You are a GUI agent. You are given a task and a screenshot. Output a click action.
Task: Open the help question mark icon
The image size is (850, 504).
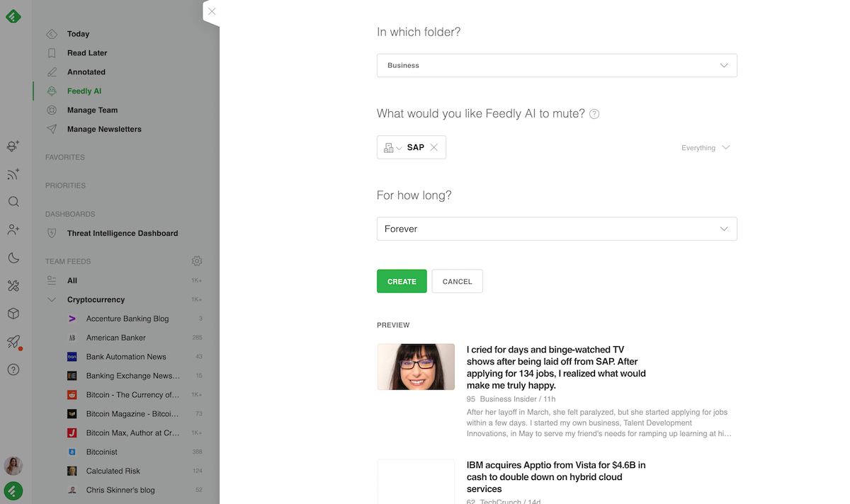pos(13,370)
